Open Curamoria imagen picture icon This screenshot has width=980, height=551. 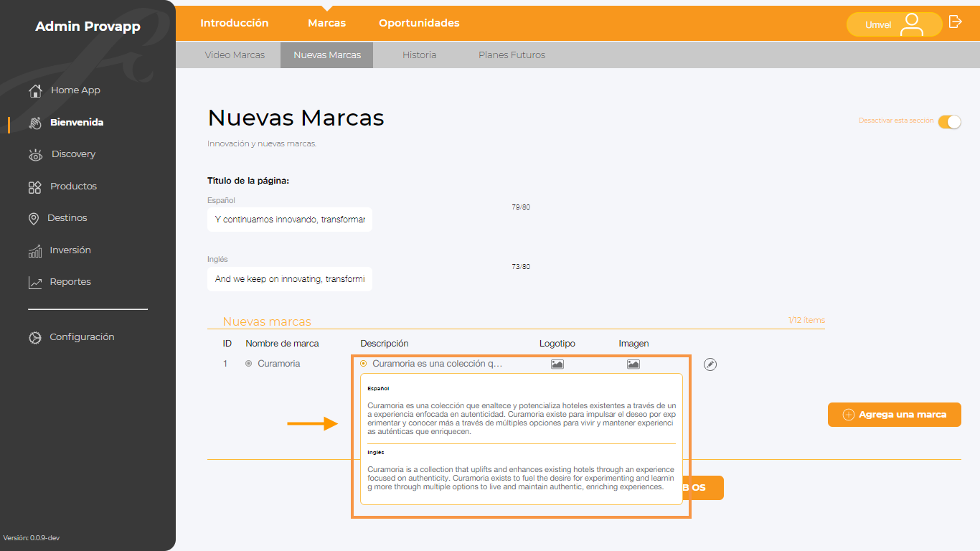coord(633,364)
